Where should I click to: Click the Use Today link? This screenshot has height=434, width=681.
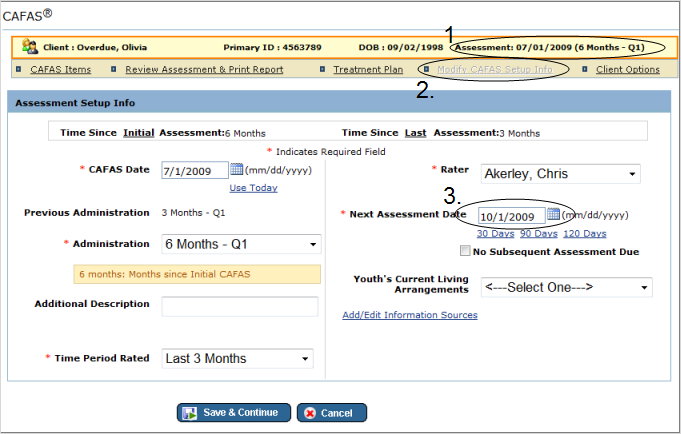[253, 188]
